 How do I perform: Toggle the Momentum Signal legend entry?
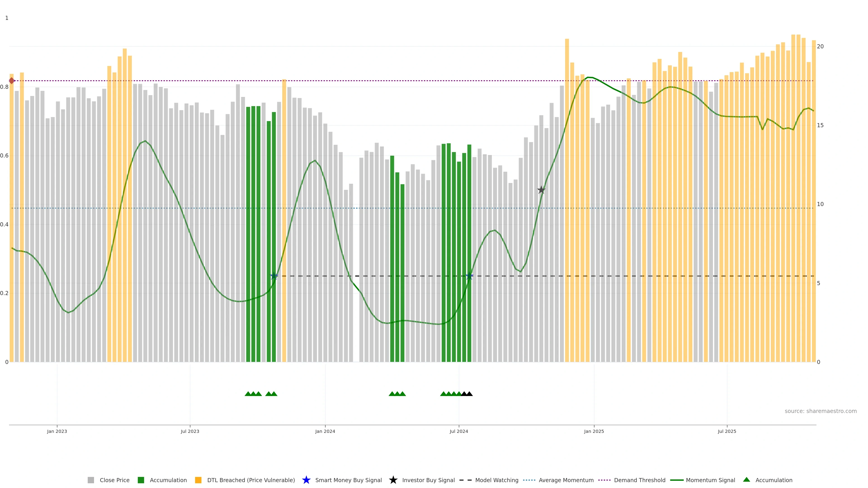click(x=710, y=480)
